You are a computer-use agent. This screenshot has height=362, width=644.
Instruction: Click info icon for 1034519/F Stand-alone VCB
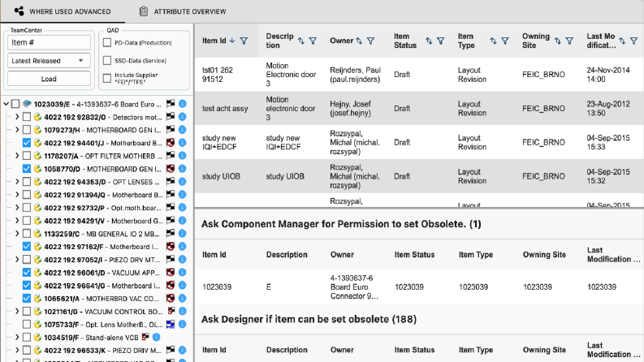click(156, 338)
